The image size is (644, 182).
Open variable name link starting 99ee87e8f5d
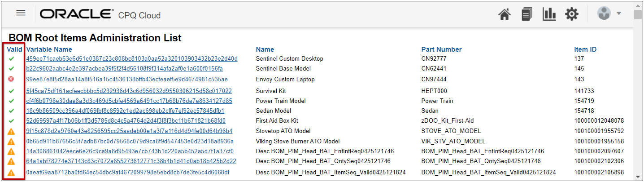127,80
